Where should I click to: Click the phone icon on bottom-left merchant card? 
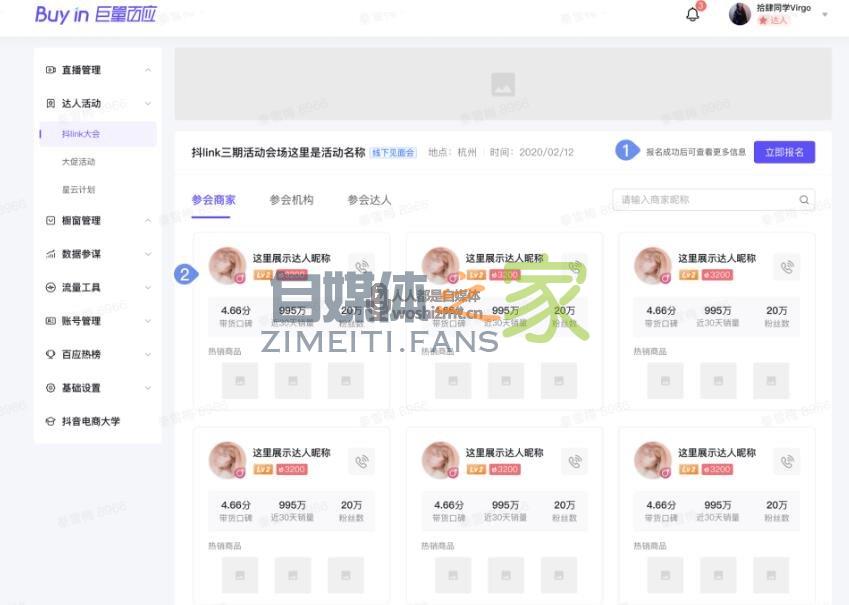click(361, 461)
